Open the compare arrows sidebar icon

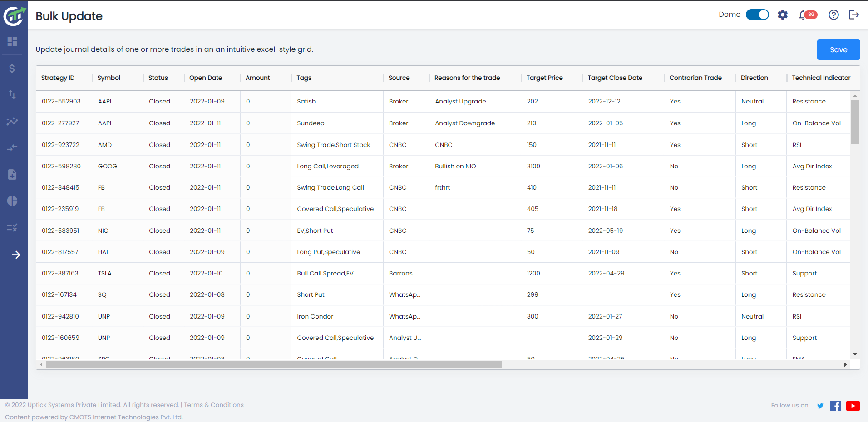tap(12, 147)
